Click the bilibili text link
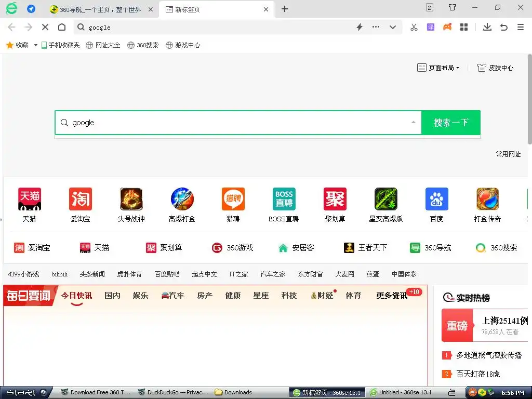532x399 pixels. point(59,274)
